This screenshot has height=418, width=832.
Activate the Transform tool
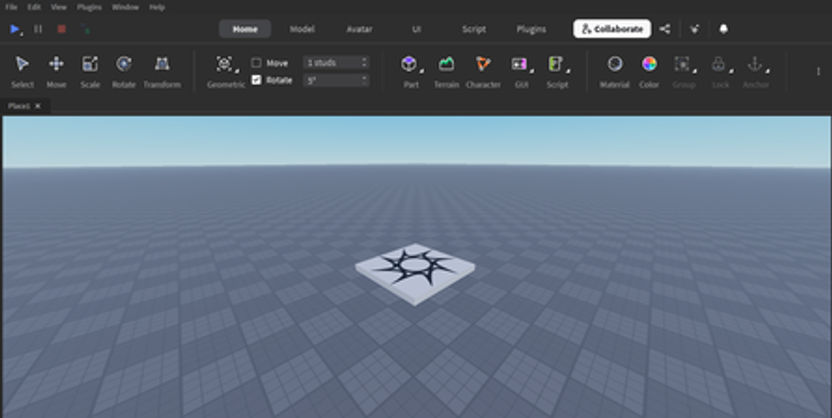pyautogui.click(x=162, y=71)
